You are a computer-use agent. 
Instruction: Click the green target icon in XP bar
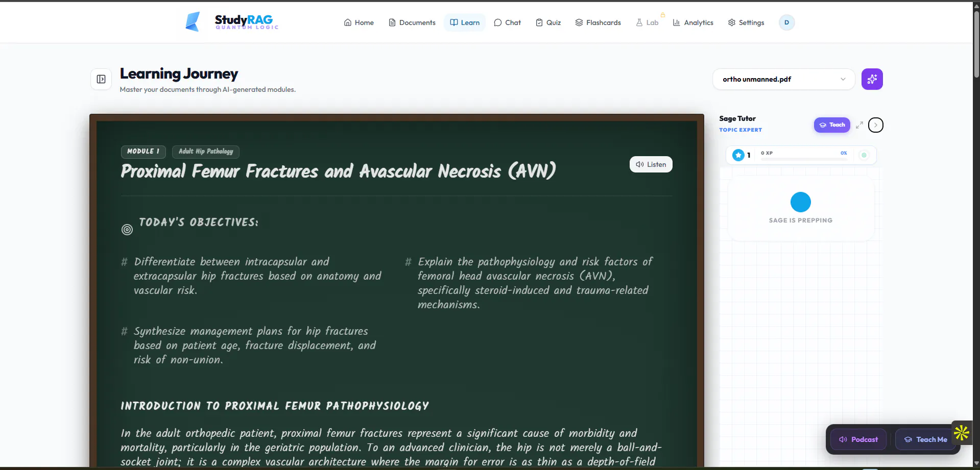[864, 155]
